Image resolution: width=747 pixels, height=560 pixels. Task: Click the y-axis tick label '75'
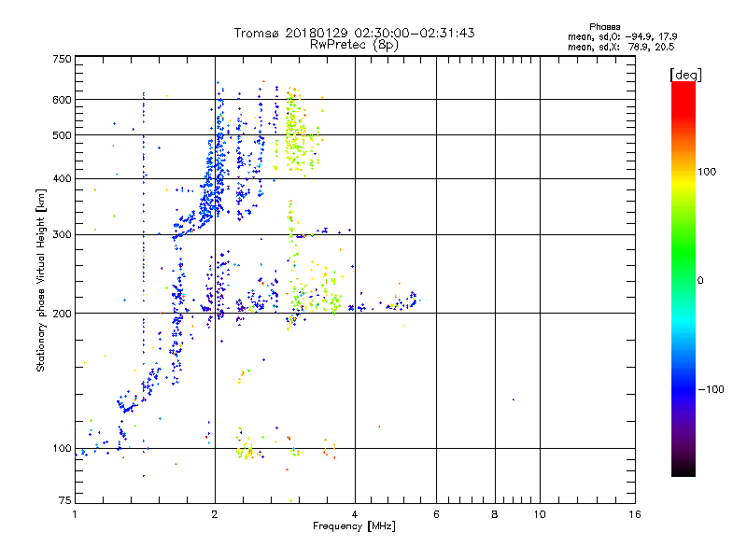click(x=65, y=500)
